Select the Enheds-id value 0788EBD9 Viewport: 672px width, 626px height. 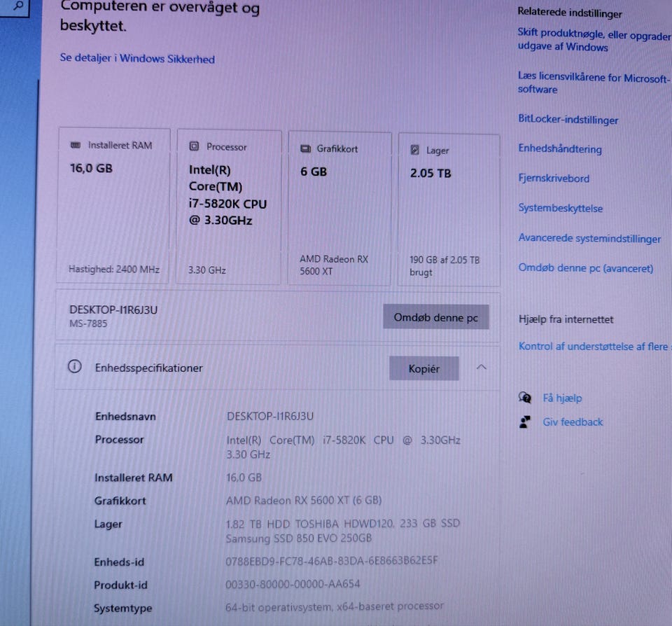point(332,560)
